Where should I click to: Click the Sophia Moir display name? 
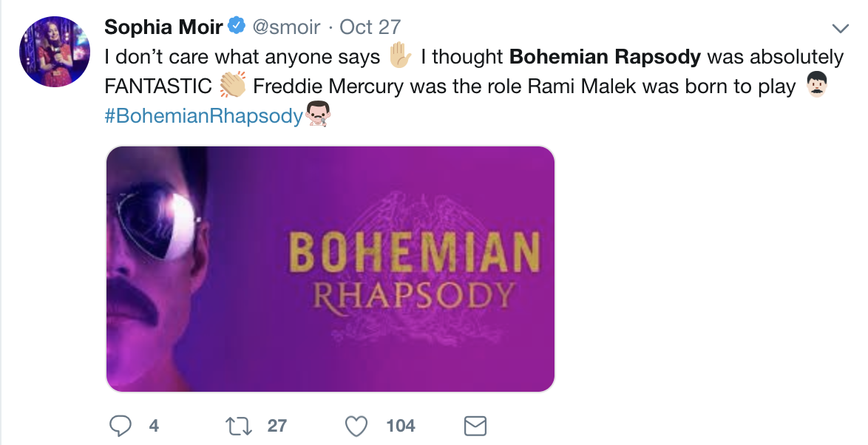[163, 27]
